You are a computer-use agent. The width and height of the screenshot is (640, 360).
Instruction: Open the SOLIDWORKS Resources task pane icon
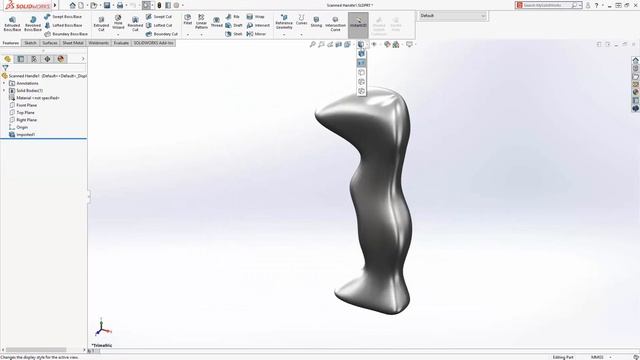click(636, 60)
